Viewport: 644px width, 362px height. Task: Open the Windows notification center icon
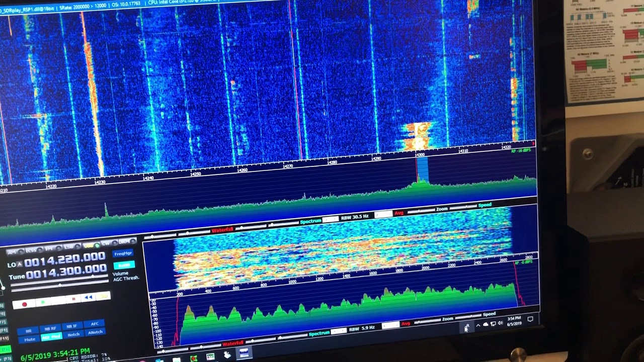pyautogui.click(x=530, y=319)
